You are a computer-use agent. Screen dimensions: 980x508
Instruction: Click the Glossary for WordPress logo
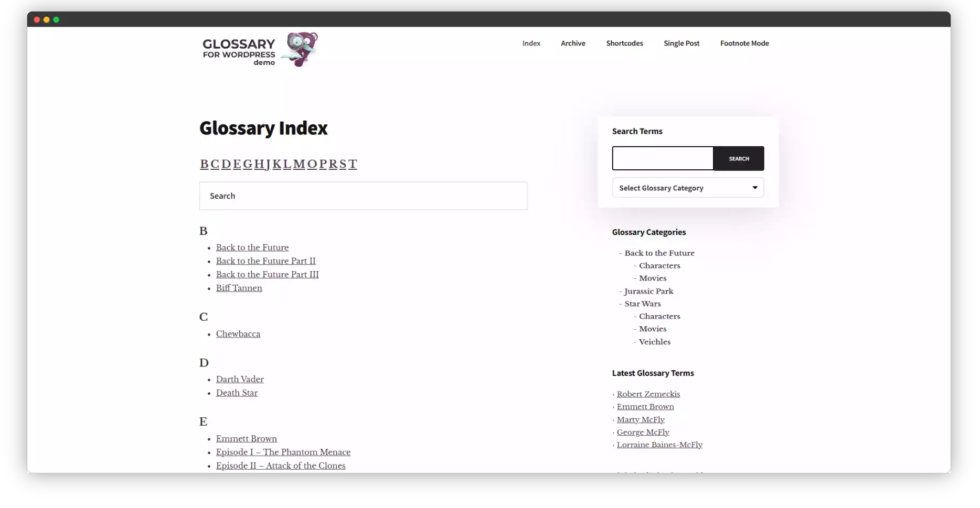pos(239,50)
